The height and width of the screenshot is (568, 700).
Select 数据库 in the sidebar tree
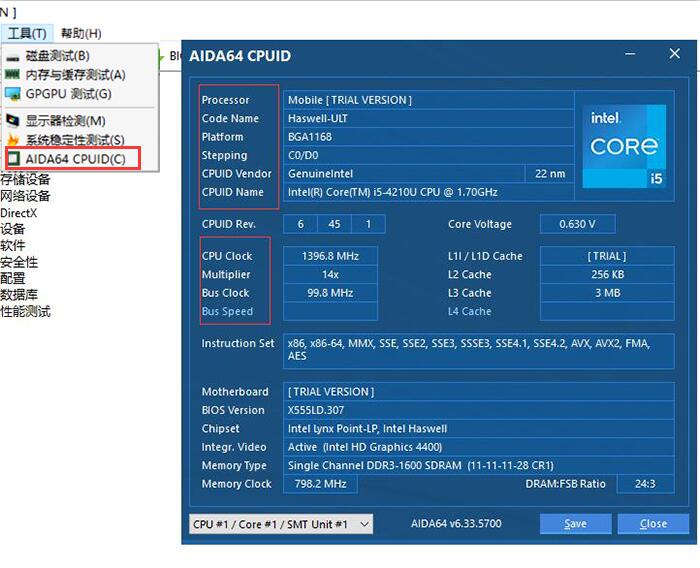tap(19, 295)
